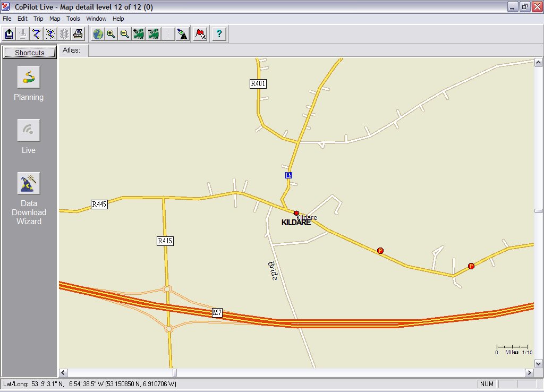Click the traffic light toolbar icon
The height and width of the screenshot is (392, 544).
[x=64, y=34]
